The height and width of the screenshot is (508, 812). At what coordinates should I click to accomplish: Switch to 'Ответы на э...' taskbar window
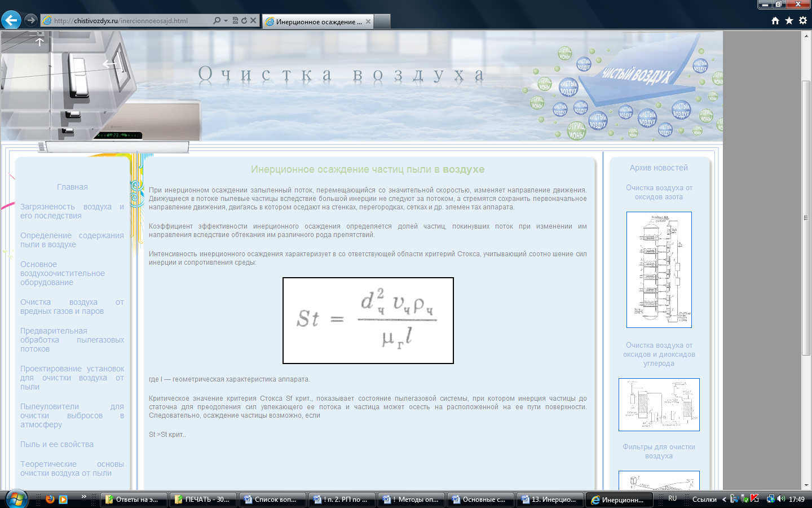(x=134, y=499)
